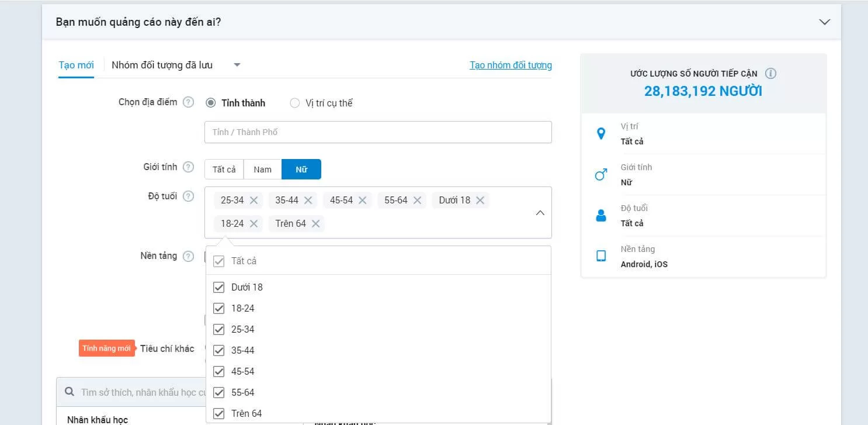The width and height of the screenshot is (868, 425).
Task: Select the Vị trí cụ thể radio button
Action: [295, 103]
